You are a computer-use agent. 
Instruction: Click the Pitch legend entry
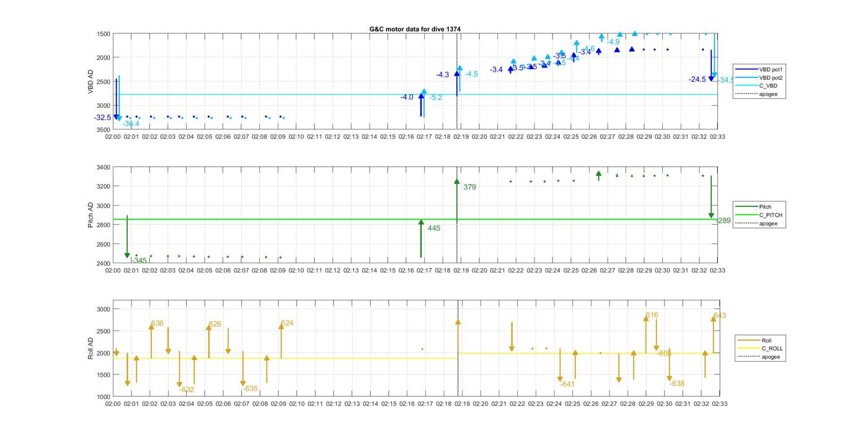[765, 207]
